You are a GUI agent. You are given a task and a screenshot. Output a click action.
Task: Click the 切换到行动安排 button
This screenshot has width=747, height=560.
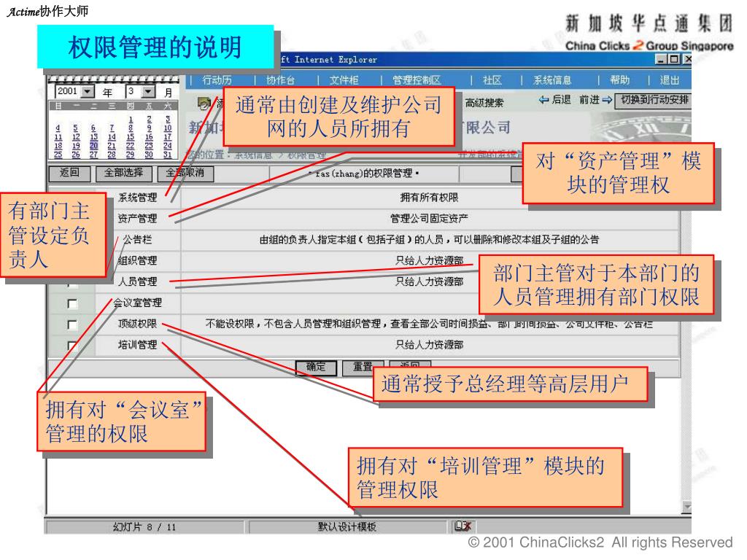coord(653,100)
